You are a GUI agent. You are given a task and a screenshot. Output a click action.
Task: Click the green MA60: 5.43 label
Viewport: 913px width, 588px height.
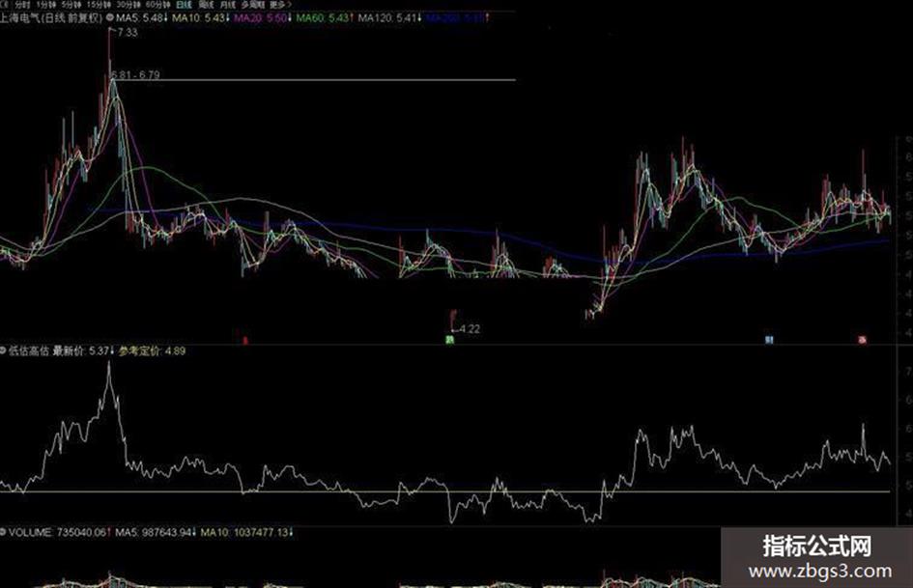(325, 17)
